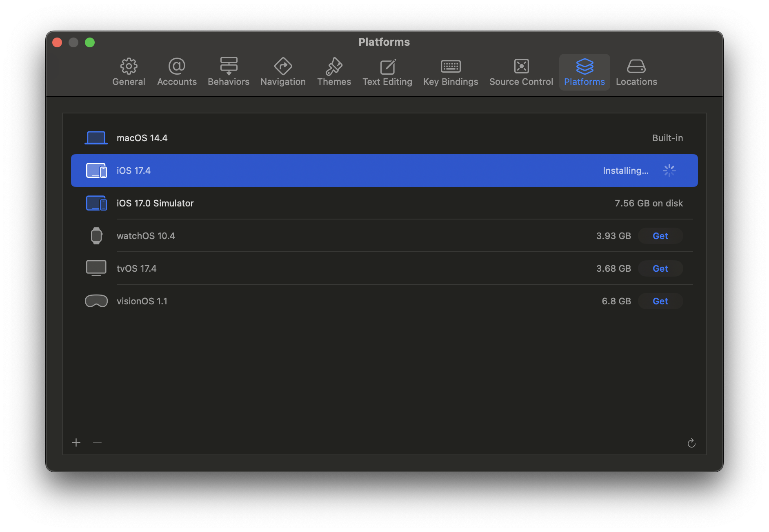Click the tvOS 17.4 television icon
769x532 pixels.
pos(96,268)
